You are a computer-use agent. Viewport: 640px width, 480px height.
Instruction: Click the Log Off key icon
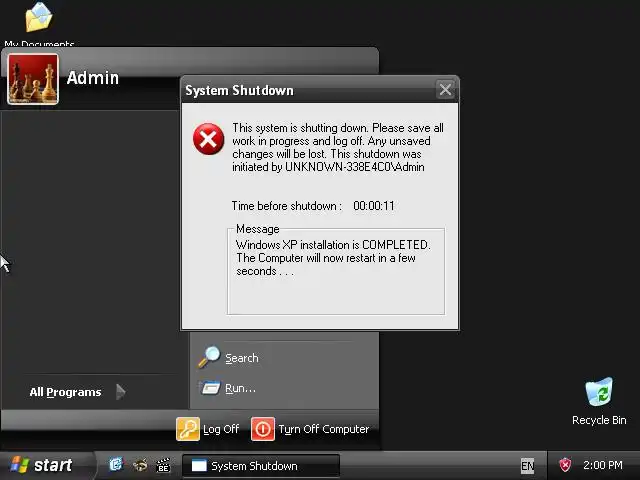point(188,429)
